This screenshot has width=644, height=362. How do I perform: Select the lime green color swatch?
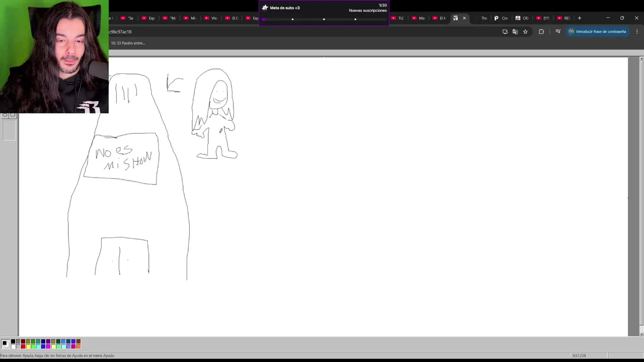click(x=33, y=346)
